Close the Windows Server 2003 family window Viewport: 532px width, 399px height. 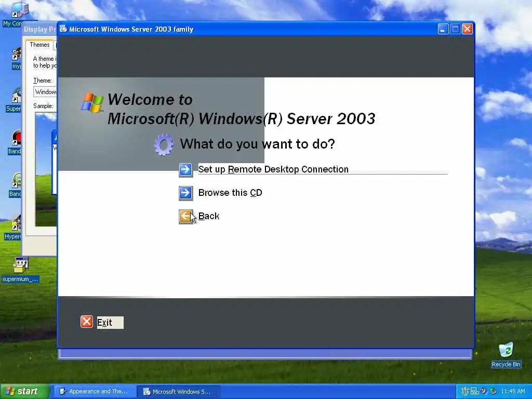click(x=467, y=29)
